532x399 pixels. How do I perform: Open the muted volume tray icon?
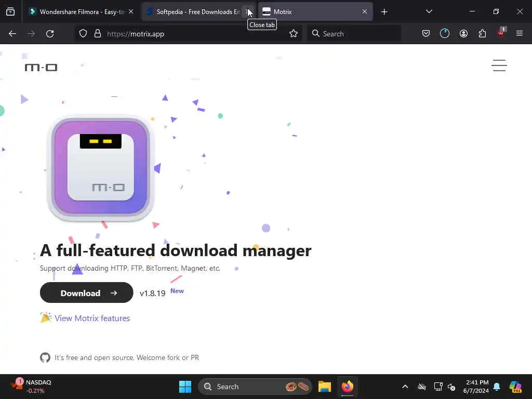[x=451, y=387]
